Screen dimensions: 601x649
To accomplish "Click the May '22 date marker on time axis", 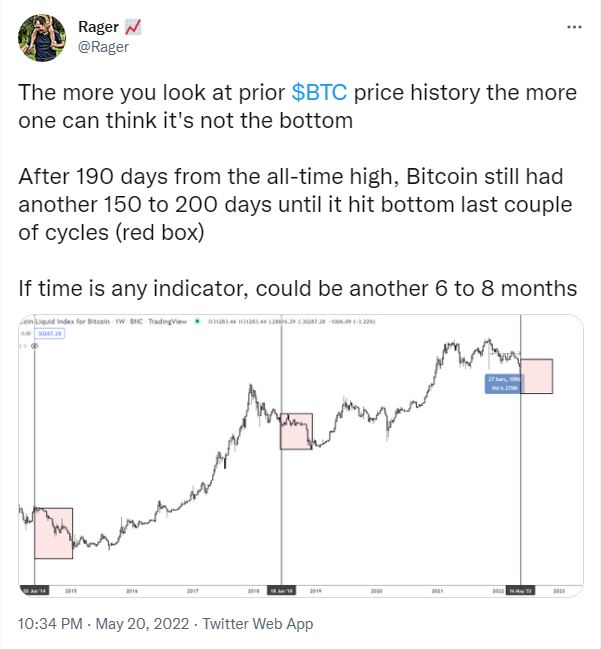I will [x=521, y=591].
